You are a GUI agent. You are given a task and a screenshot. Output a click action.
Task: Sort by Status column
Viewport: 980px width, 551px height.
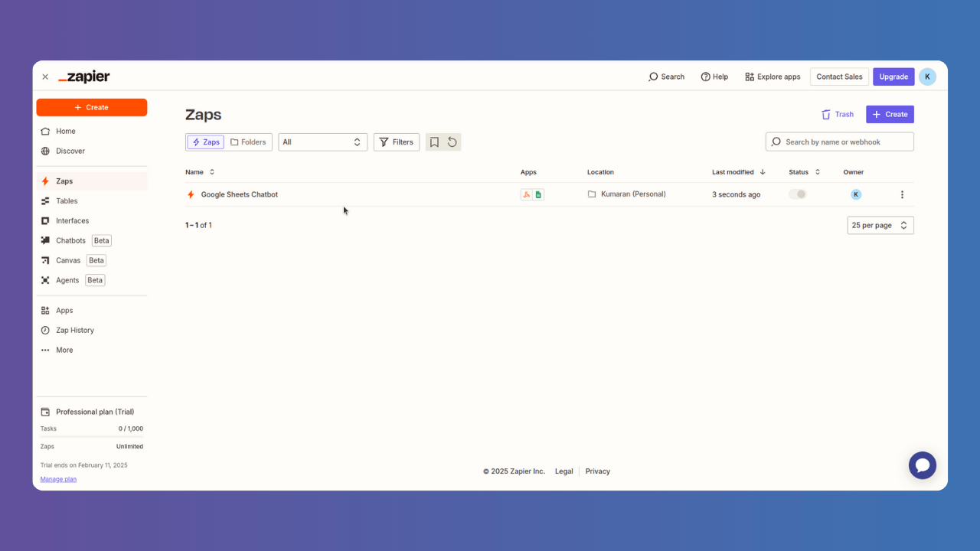[x=805, y=172]
